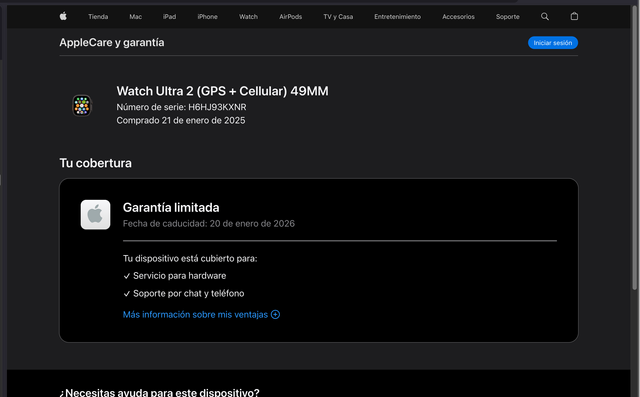Click the Apple logo in navigation bar
This screenshot has width=640, height=397.
pos(63,16)
